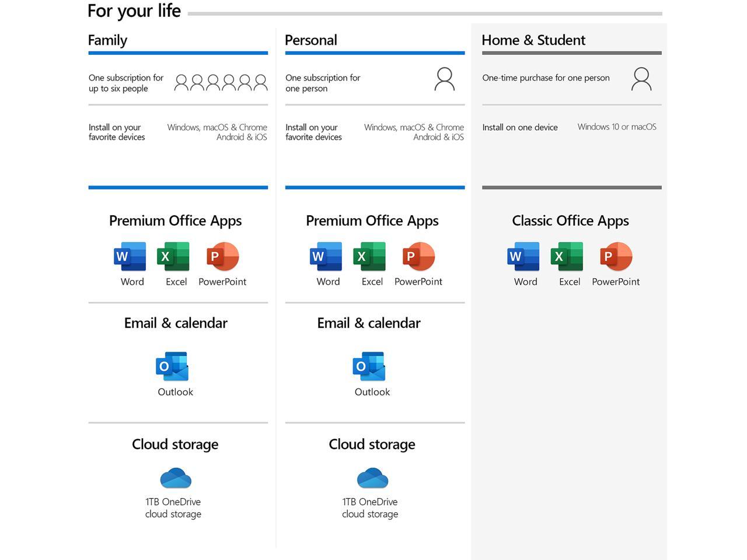Click the Personal column header

point(310,40)
